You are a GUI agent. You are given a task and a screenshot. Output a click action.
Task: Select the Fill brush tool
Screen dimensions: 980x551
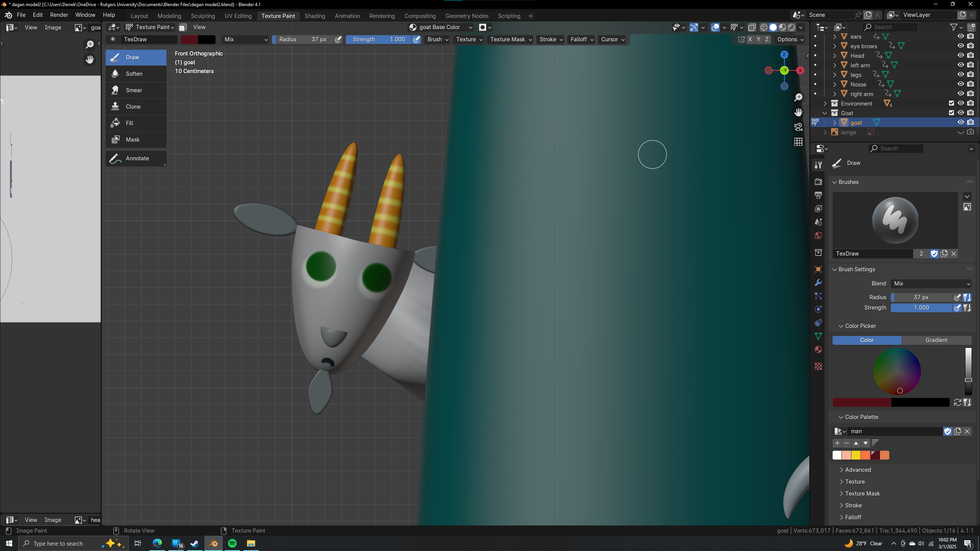click(x=130, y=123)
